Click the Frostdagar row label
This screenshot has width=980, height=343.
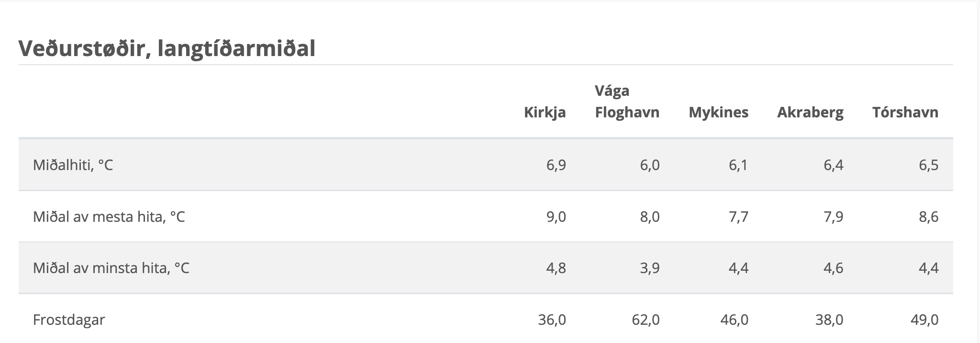pos(69,320)
